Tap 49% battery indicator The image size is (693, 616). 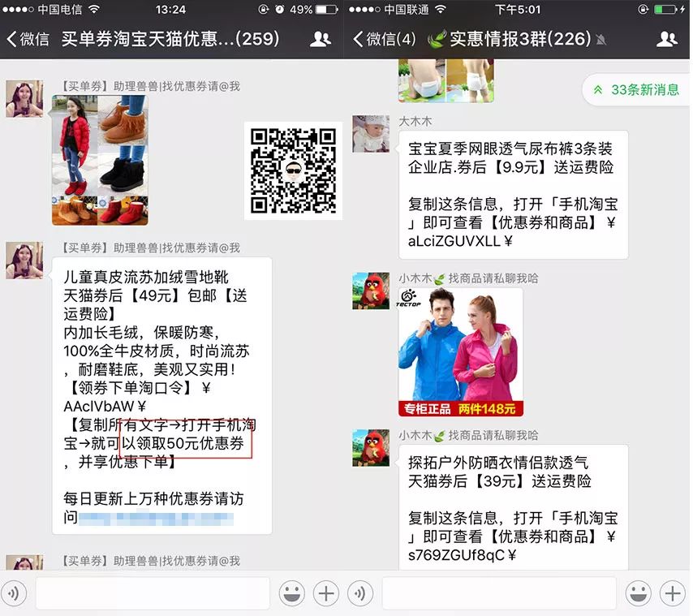(314, 9)
